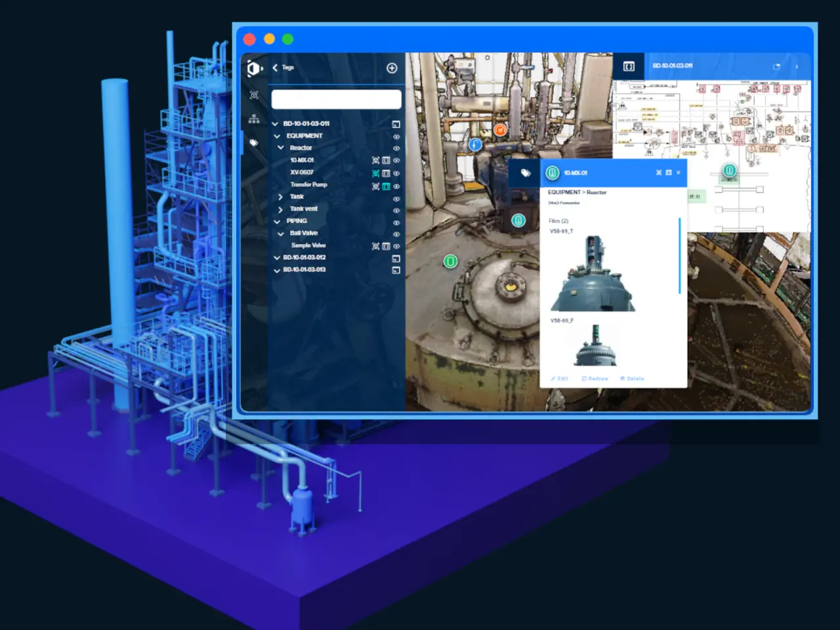This screenshot has width=840, height=630.
Task: Open the 3D scan view sidebar icon
Action: pos(254,95)
